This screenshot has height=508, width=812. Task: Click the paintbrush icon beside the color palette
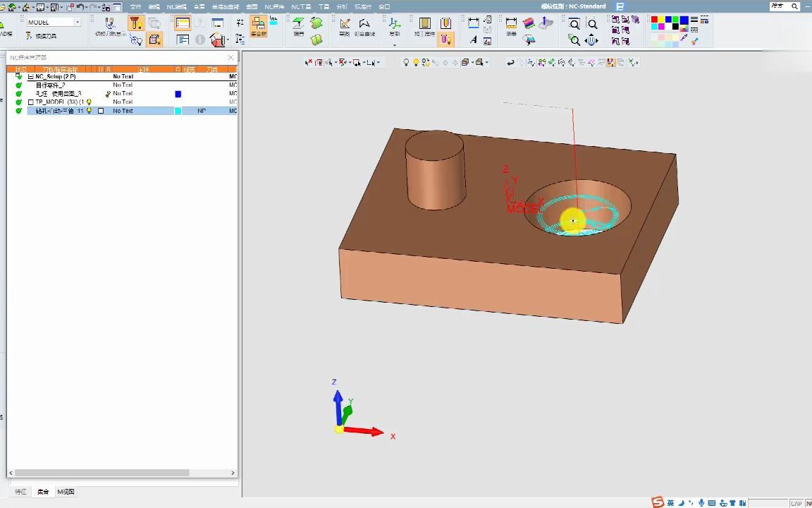(x=695, y=40)
